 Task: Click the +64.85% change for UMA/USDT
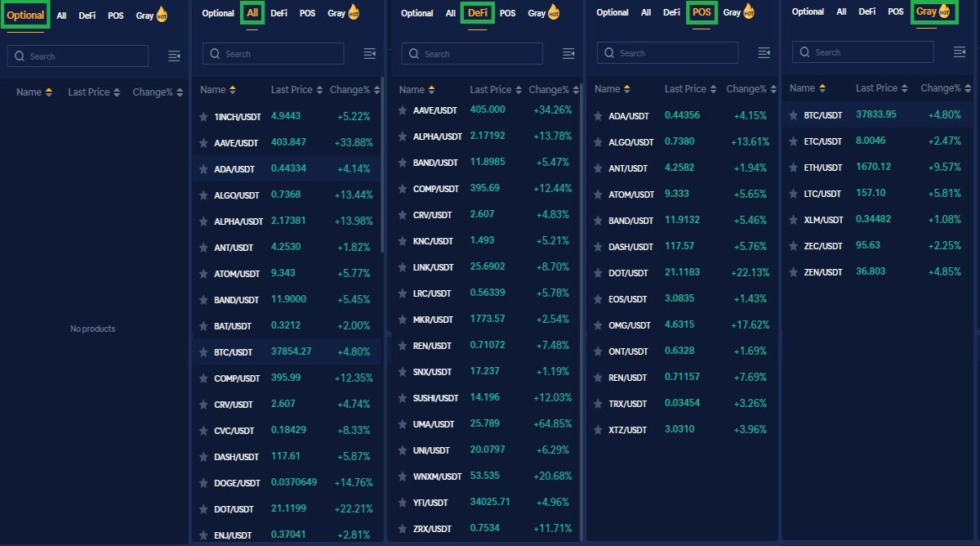pos(552,424)
